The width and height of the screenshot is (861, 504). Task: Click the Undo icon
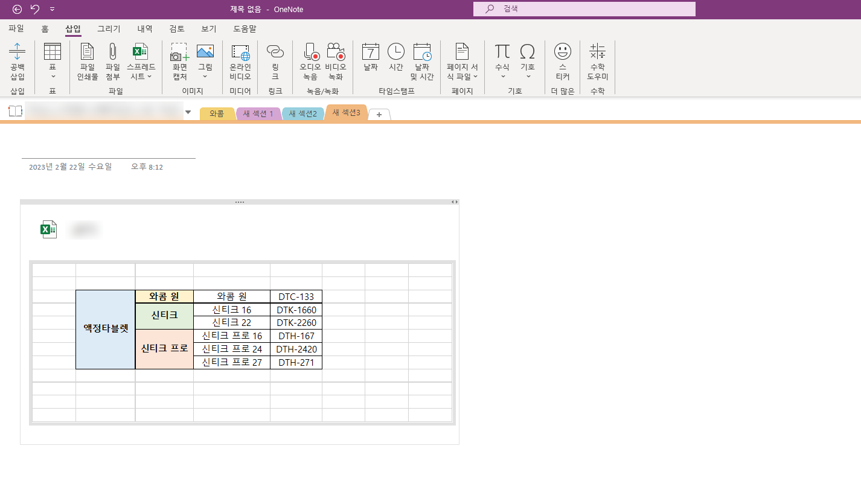pyautogui.click(x=35, y=9)
